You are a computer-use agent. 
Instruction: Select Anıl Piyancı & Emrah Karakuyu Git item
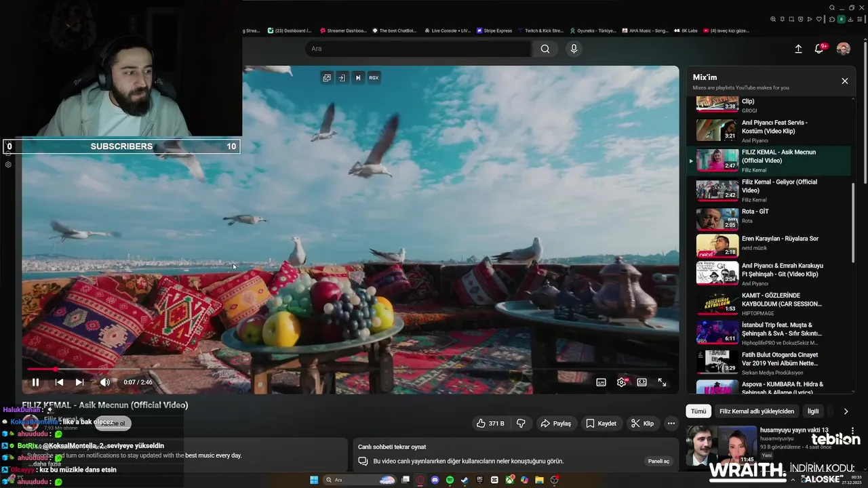769,273
